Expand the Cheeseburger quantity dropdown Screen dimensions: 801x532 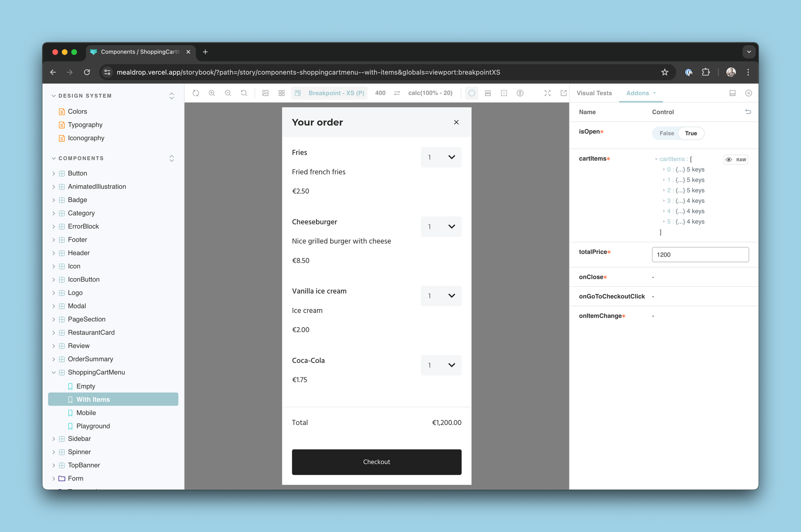tap(441, 226)
